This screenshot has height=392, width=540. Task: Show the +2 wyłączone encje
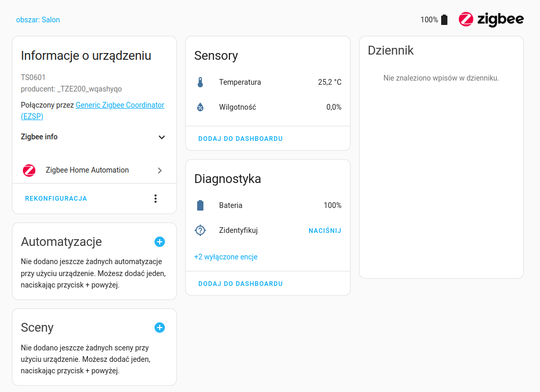226,257
